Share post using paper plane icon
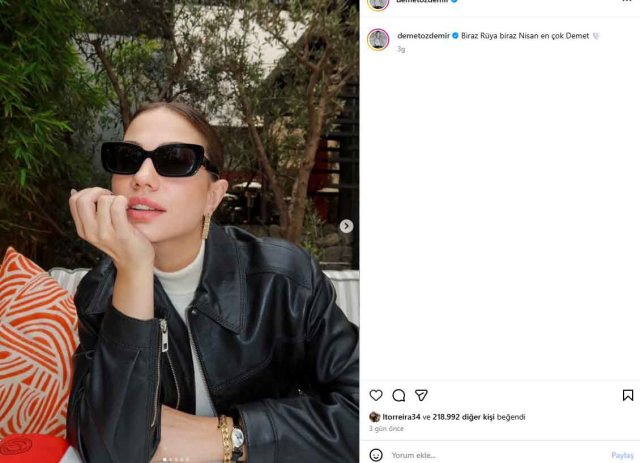This screenshot has width=640, height=463. [x=421, y=395]
